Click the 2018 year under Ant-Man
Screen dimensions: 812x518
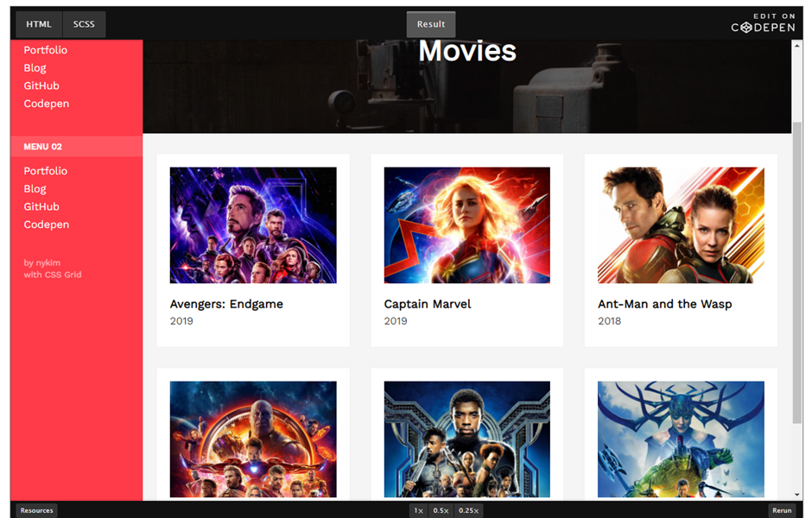(610, 321)
